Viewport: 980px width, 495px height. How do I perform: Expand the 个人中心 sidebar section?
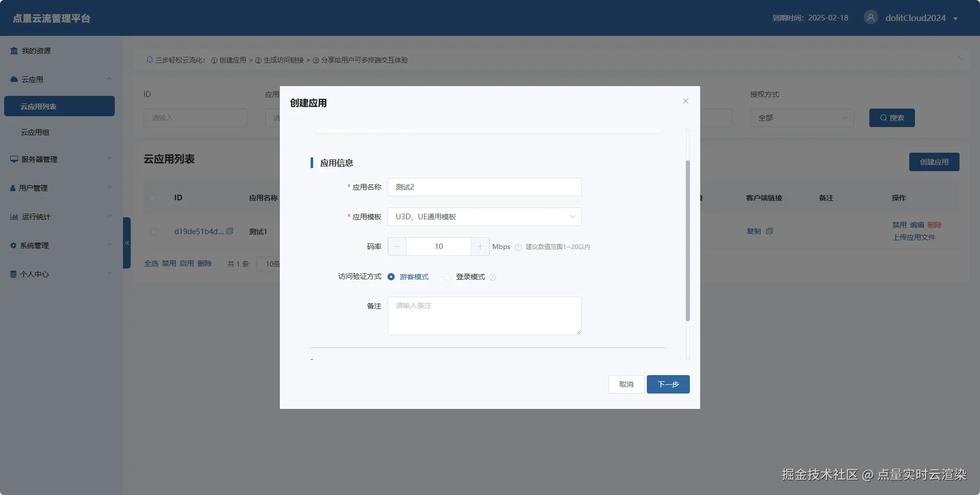click(62, 274)
